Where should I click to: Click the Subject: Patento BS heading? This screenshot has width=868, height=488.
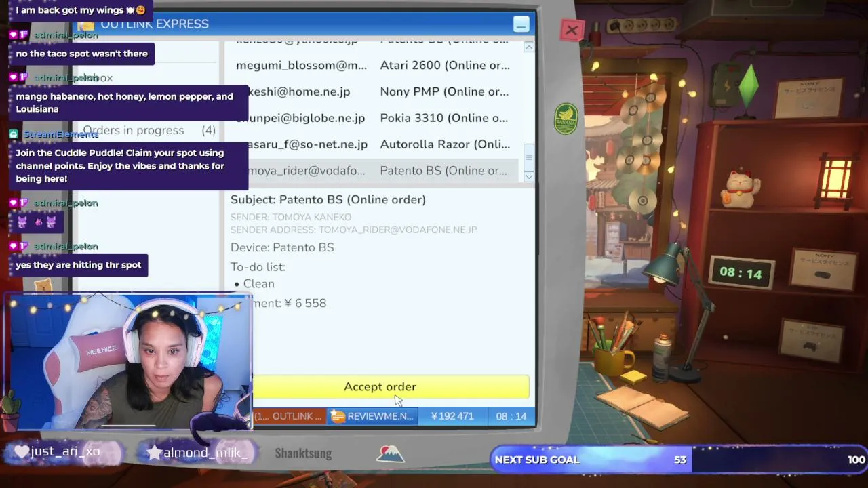pos(328,199)
